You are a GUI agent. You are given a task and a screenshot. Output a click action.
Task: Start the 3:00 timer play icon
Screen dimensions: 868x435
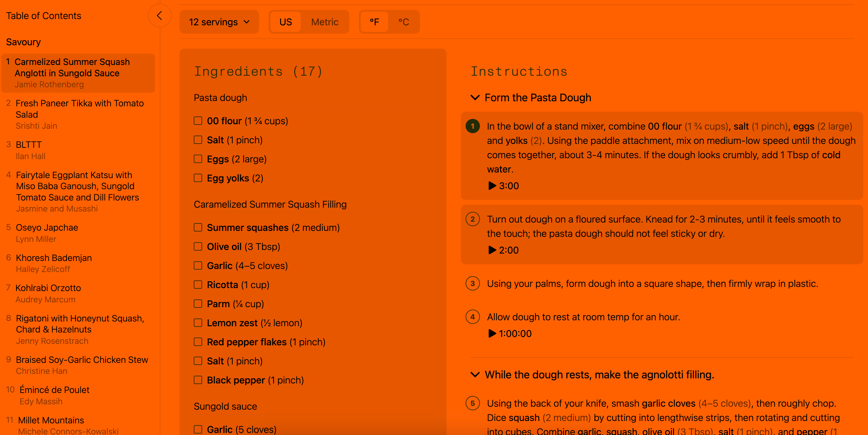[x=492, y=186]
